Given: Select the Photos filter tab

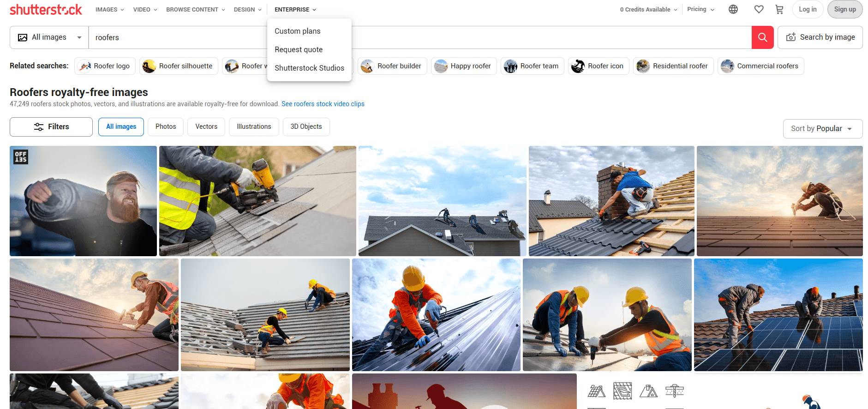Looking at the screenshot, I should (x=166, y=126).
